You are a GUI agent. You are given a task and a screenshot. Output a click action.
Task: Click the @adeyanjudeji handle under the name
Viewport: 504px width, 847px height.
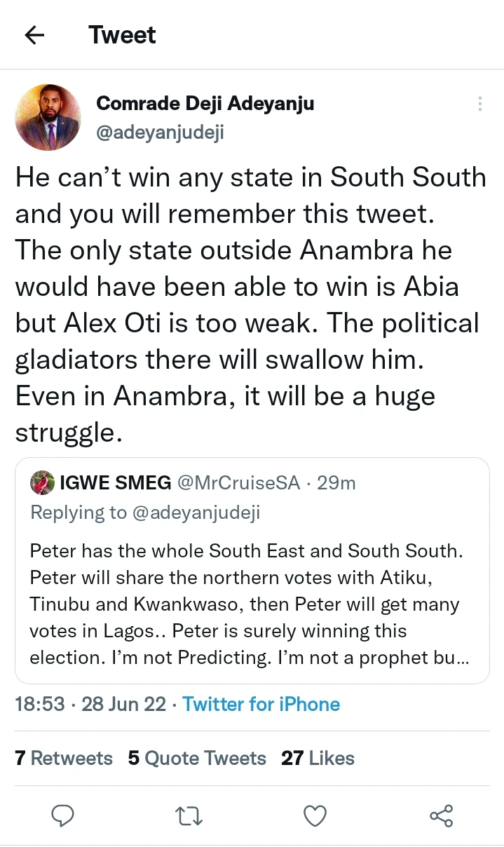point(160,133)
